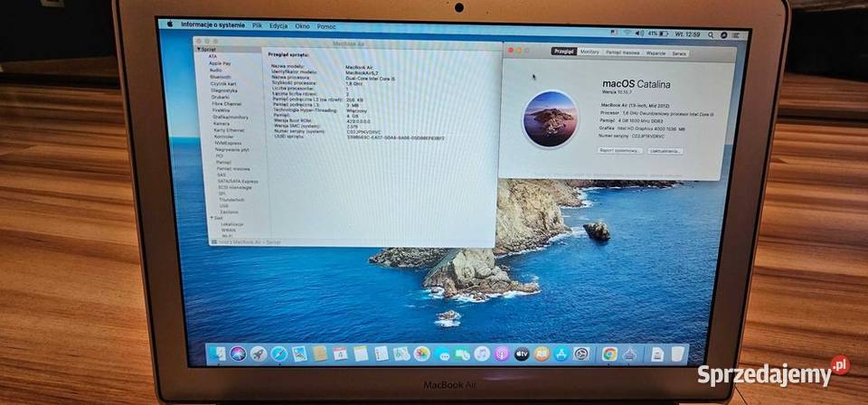
Task: Open Reminders list icon in Dock
Action: (x=381, y=353)
